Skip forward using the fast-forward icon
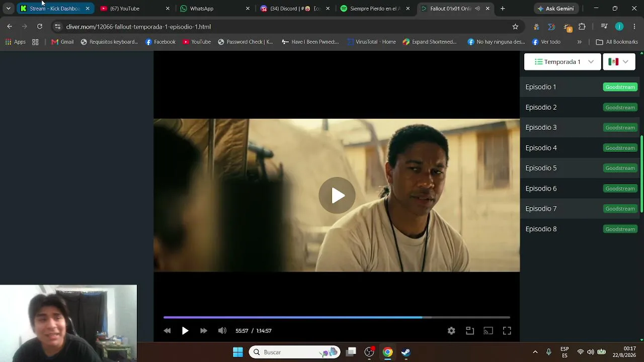This screenshot has height=362, width=644. [x=203, y=331]
